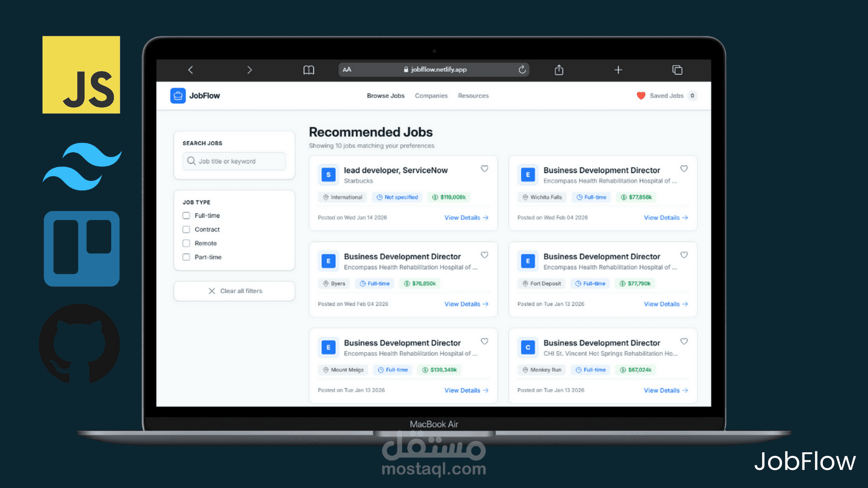Image resolution: width=868 pixels, height=488 pixels.
Task: Open the Browse Jobs nav item
Action: (x=386, y=96)
